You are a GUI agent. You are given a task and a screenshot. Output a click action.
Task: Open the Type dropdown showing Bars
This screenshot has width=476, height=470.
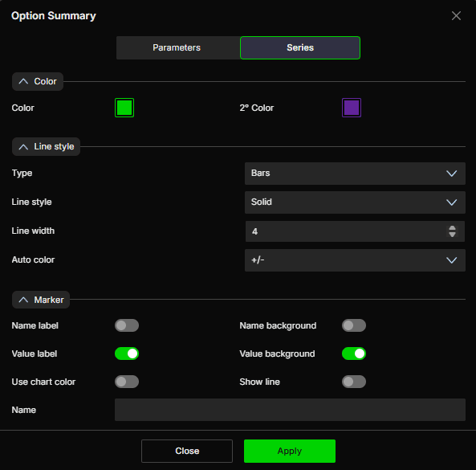355,174
